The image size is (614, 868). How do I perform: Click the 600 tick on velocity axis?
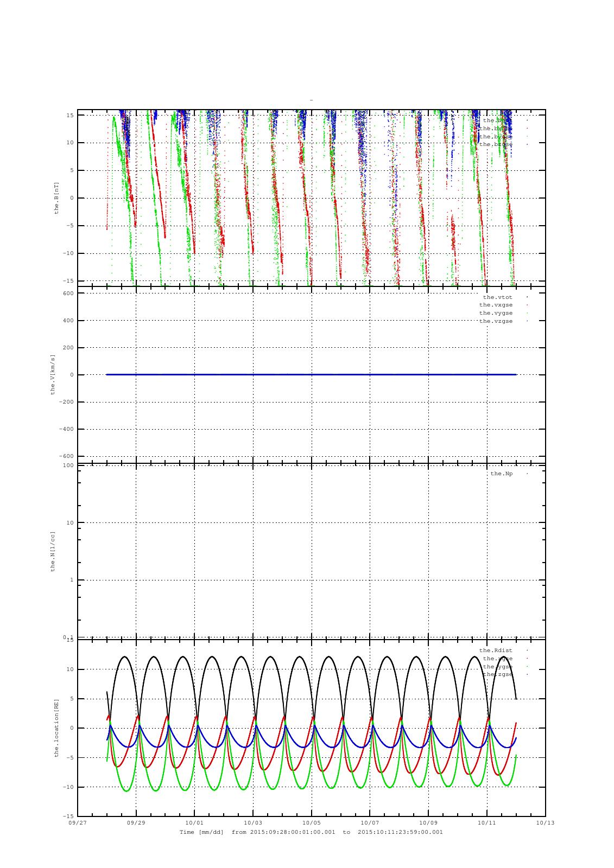click(68, 293)
